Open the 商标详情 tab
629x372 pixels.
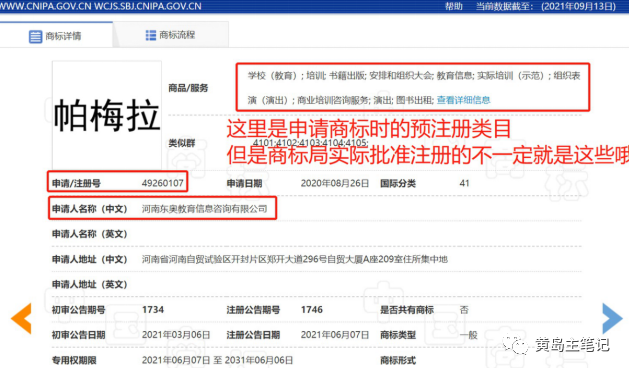(56, 35)
